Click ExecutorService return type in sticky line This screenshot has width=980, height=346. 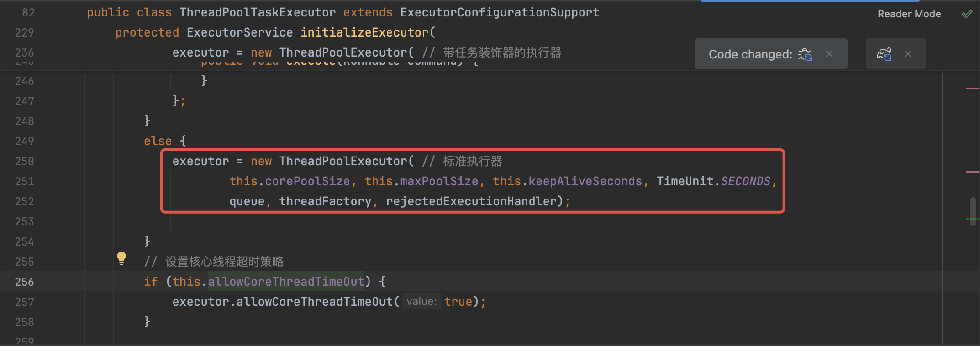tap(240, 33)
